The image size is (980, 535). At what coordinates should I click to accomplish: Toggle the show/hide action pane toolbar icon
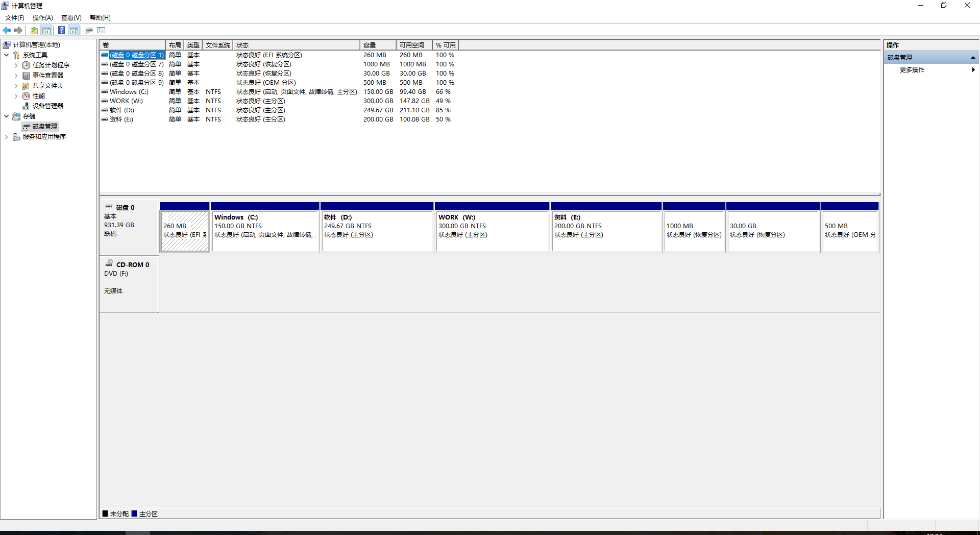click(x=74, y=31)
